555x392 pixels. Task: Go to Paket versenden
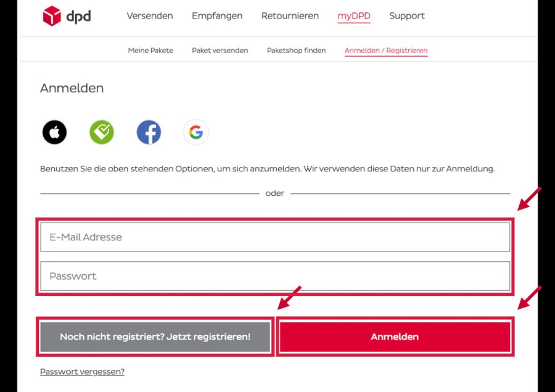(220, 51)
